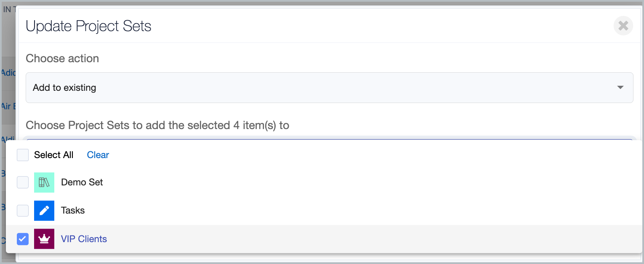The width and height of the screenshot is (644, 264).
Task: Click the blue pencil icon for Tasks
Action: pyautogui.click(x=44, y=211)
